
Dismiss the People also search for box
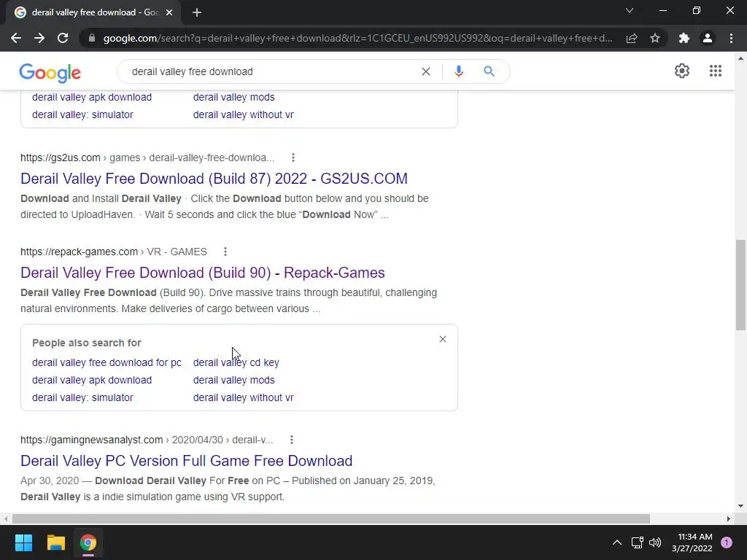443,339
